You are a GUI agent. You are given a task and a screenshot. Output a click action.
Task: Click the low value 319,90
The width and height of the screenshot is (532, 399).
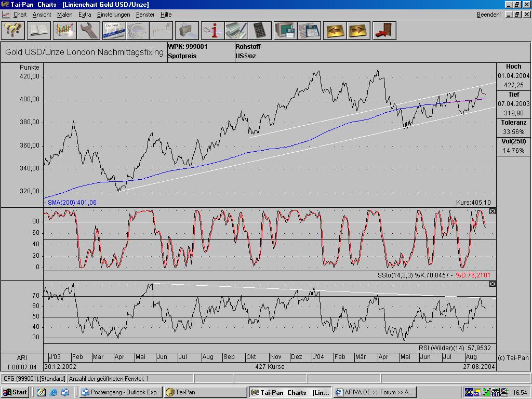pos(513,113)
